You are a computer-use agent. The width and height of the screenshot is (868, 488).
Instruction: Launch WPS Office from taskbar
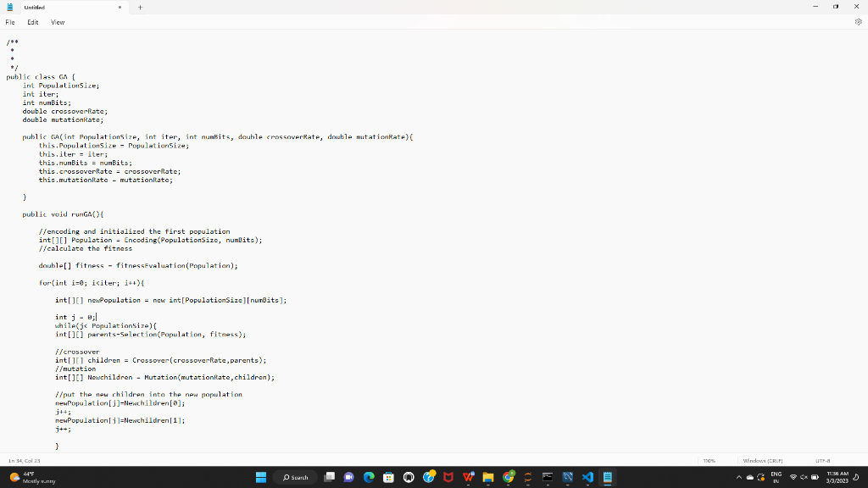click(x=469, y=477)
